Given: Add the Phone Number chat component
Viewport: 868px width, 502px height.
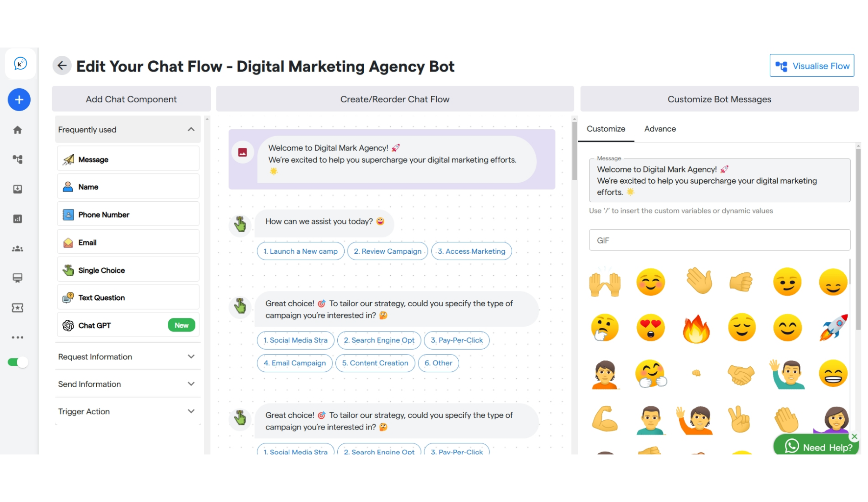Looking at the screenshot, I should click(x=128, y=214).
